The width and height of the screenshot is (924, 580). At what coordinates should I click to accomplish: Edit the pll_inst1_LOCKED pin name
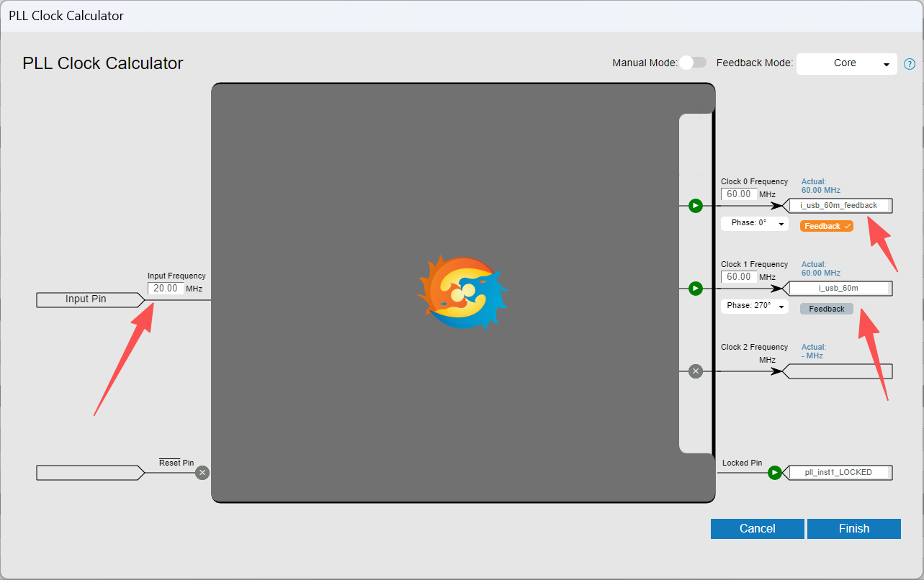[x=838, y=473]
